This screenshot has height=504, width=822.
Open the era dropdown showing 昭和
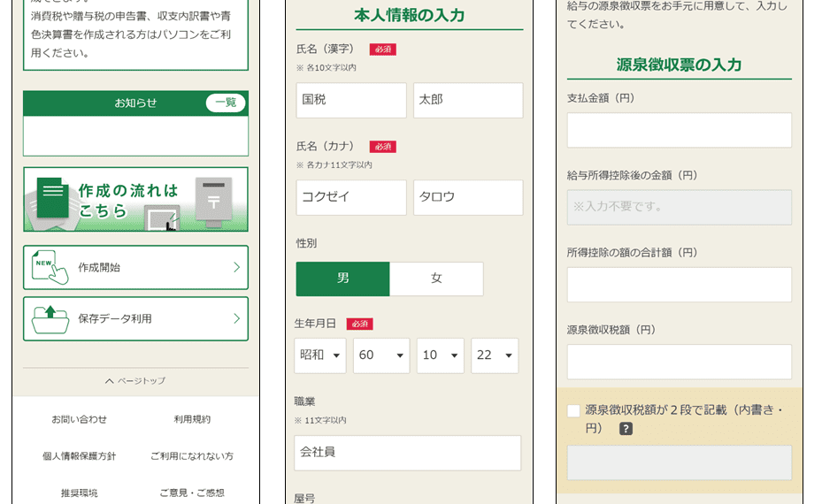tap(319, 355)
